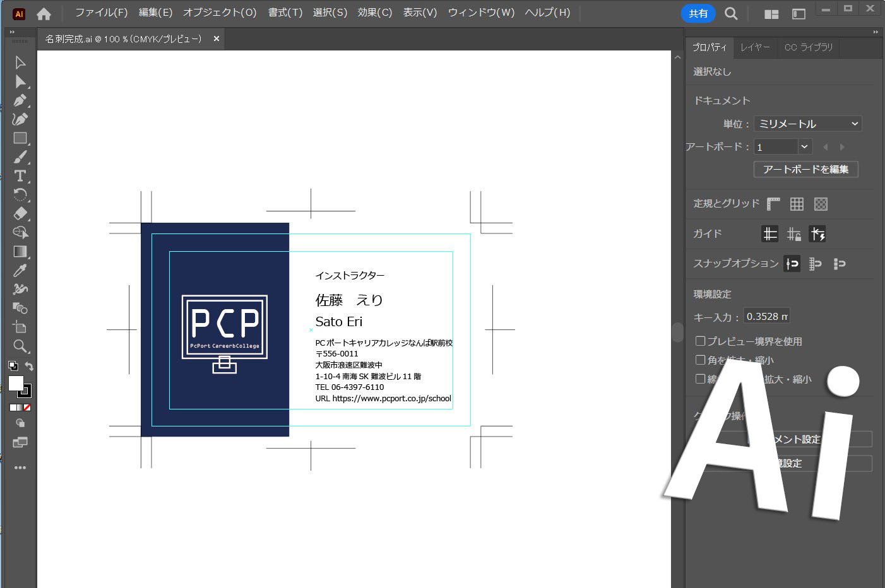
Task: Open the ウィンドウ(W) menu
Action: pos(481,13)
